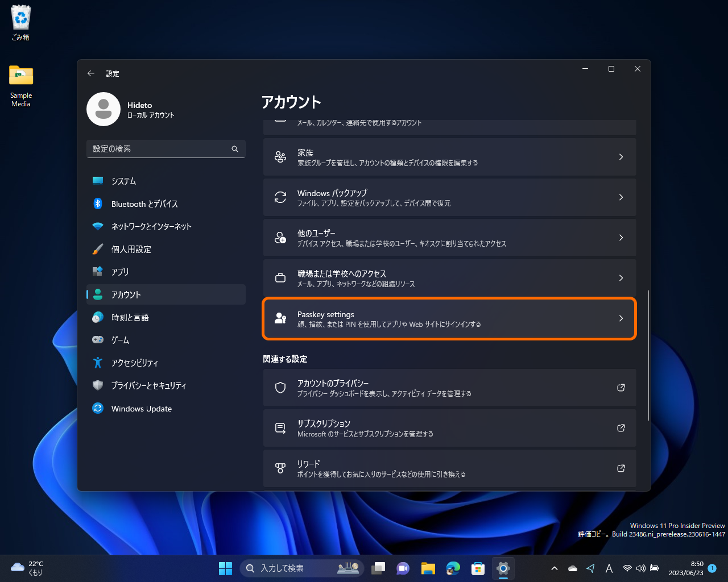The width and height of the screenshot is (728, 582).
Task: Click the 設定の検索 search box
Action: pyautogui.click(x=166, y=149)
